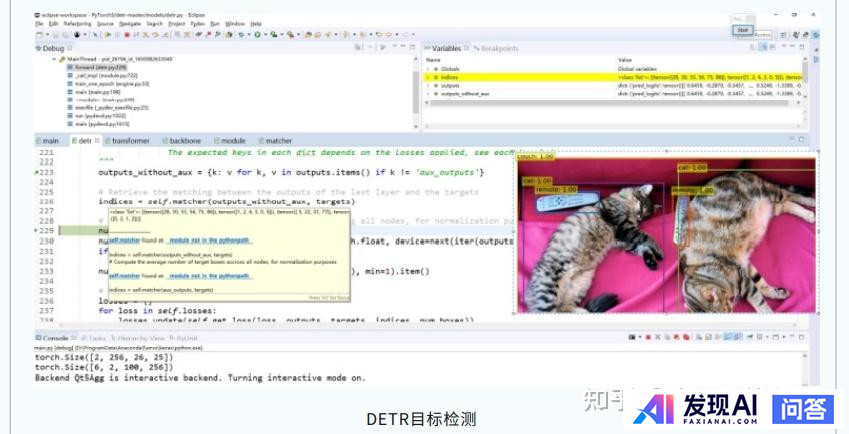The width and height of the screenshot is (849, 434).
Task: Click first 'module not in the pythonpath' link
Action: [x=208, y=240]
